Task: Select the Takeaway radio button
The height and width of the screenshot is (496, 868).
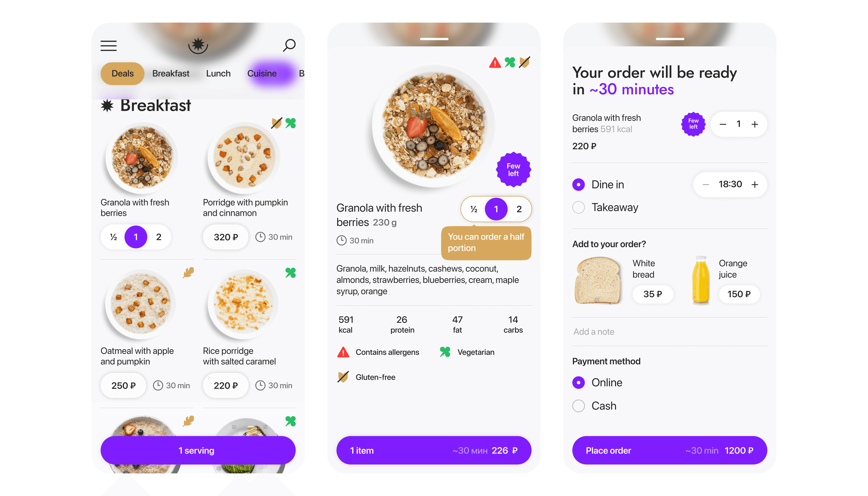Action: (578, 207)
